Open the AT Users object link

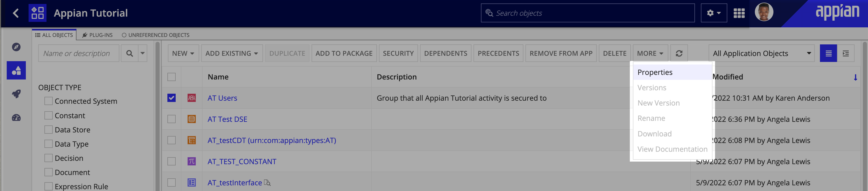tap(222, 98)
